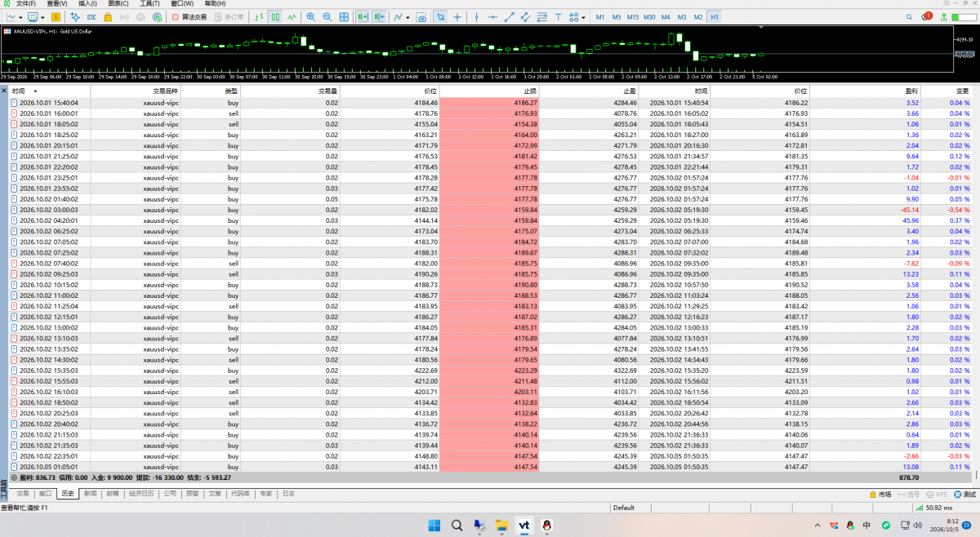Open the 图表(C) menu

[x=118, y=4]
